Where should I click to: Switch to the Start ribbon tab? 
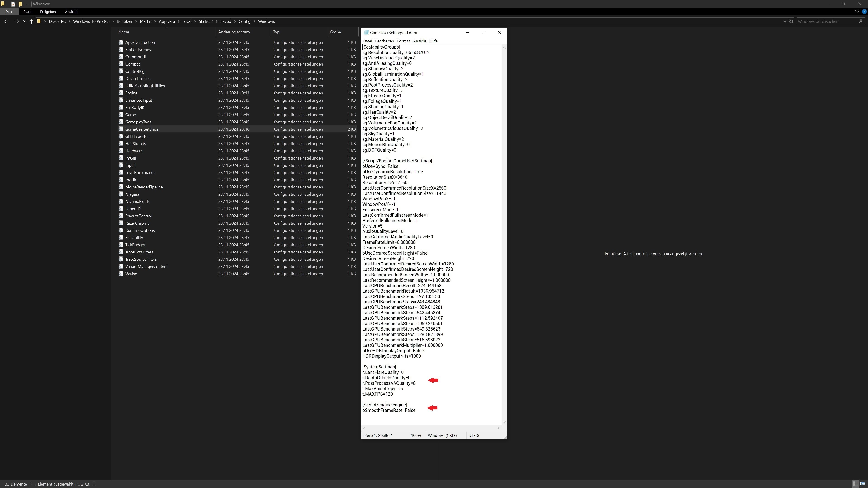point(27,12)
